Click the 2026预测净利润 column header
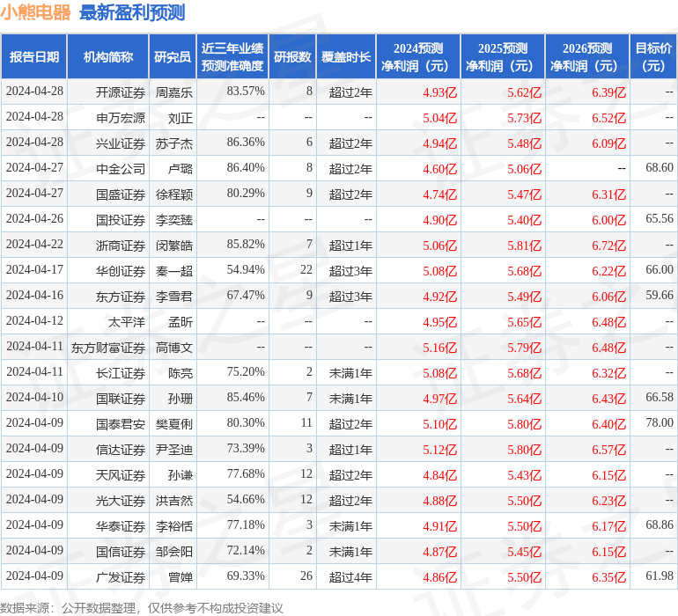The width and height of the screenshot is (678, 616). (x=587, y=57)
